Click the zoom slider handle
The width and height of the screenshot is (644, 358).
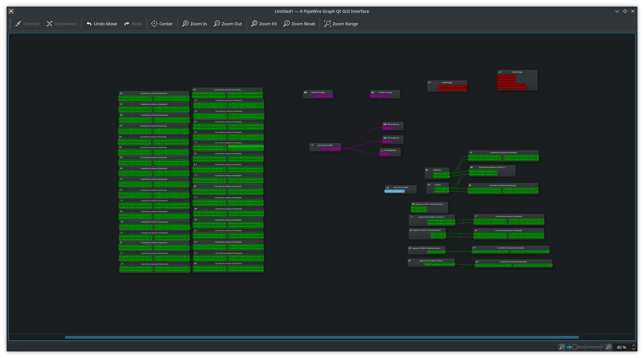[574, 347]
